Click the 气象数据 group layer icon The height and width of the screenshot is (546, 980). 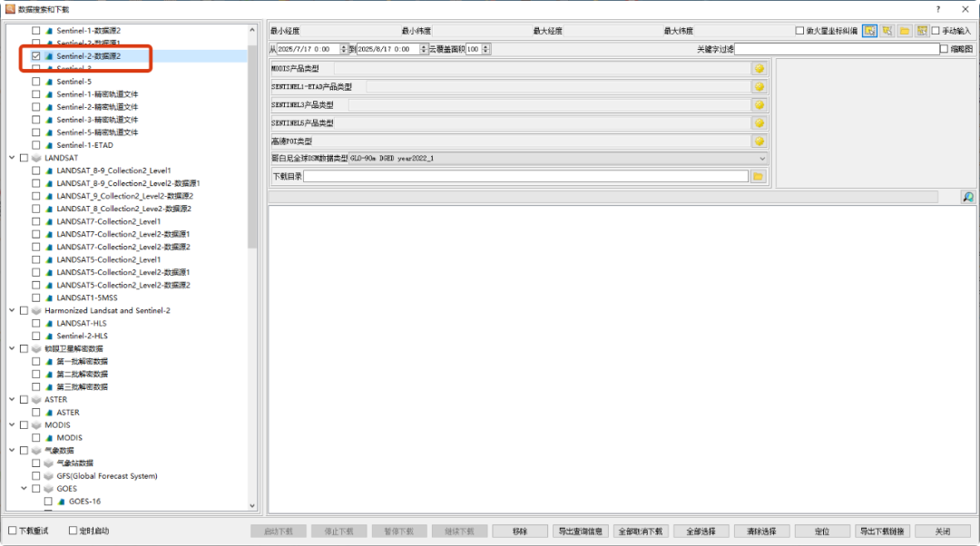[x=36, y=451]
